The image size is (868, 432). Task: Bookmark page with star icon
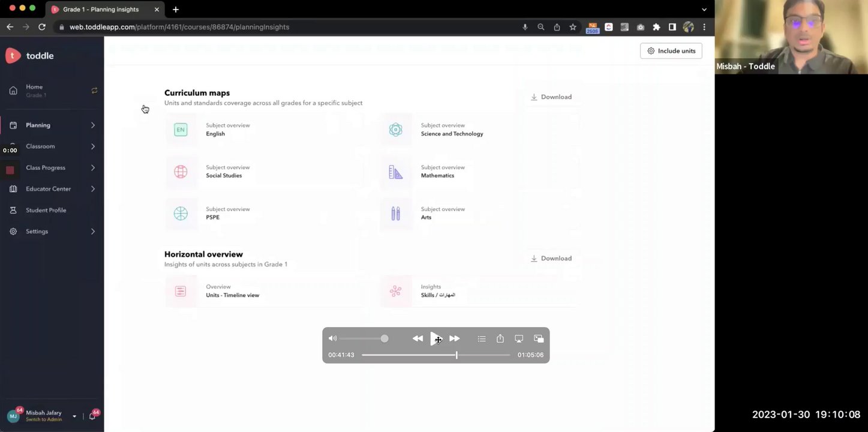573,27
